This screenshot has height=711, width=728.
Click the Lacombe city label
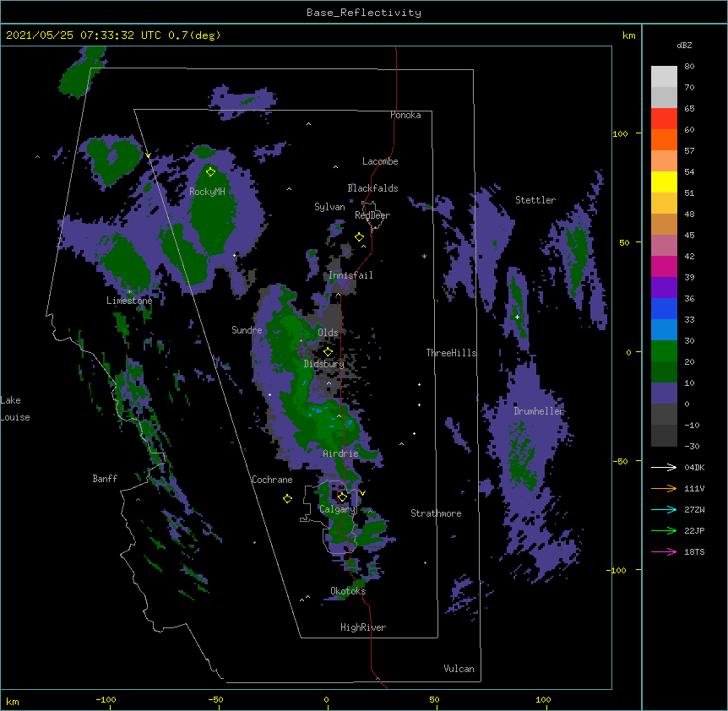point(380,161)
